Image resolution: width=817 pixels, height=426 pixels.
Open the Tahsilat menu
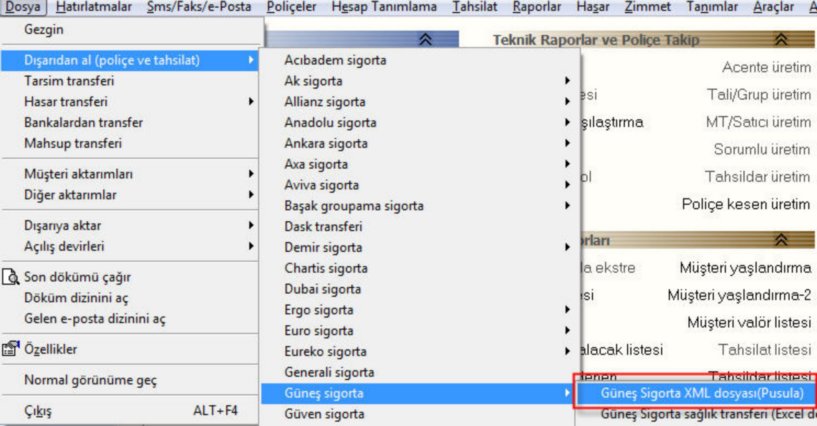473,8
